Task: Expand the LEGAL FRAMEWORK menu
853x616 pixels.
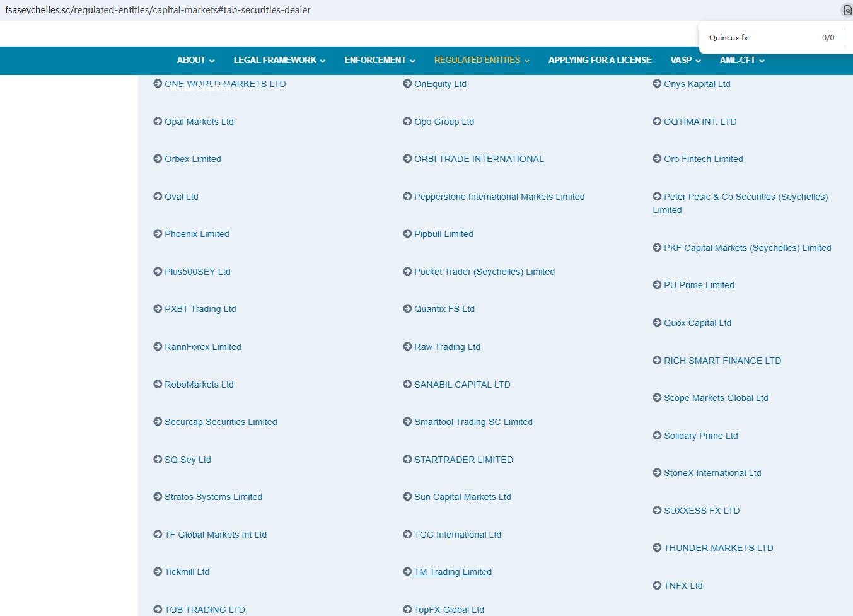Action: [x=279, y=60]
